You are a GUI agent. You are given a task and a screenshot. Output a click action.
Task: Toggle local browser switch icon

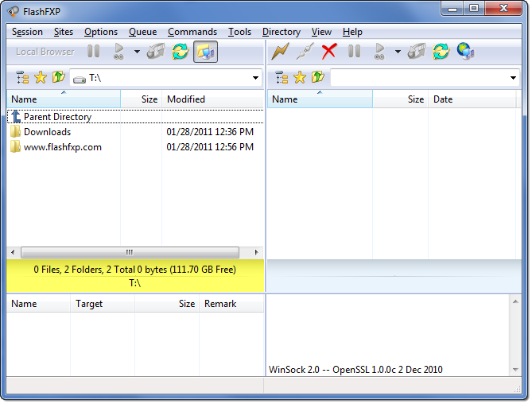206,52
